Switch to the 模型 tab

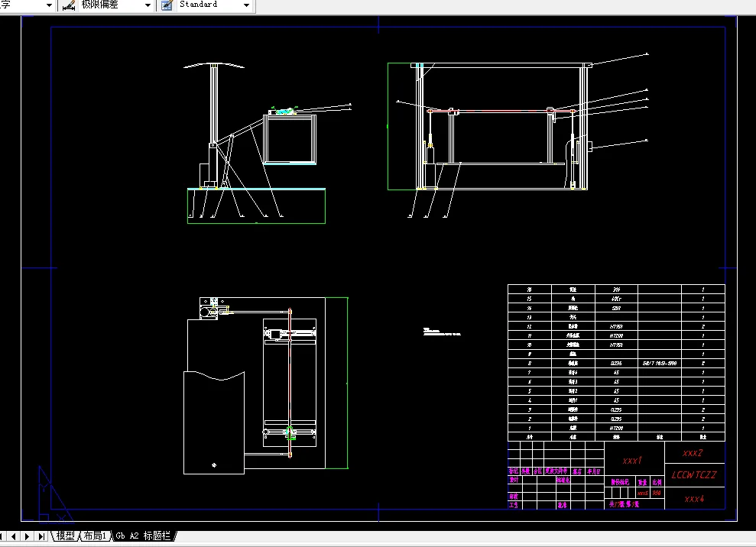(65, 536)
